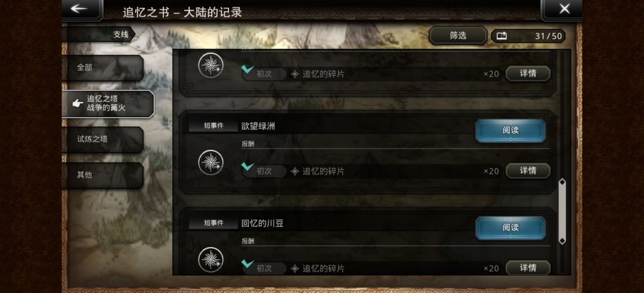Click 追忆的碎片 shard icon under 欲望绿洲

[295, 171]
